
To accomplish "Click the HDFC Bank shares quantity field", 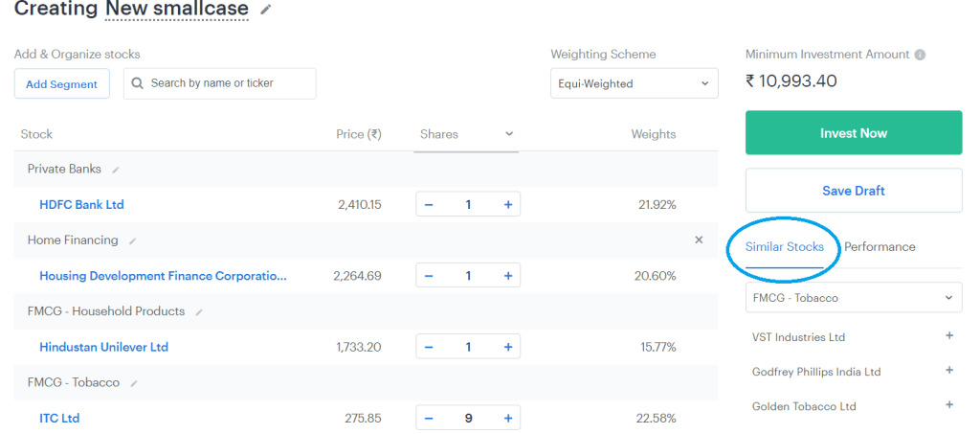I will coord(468,204).
